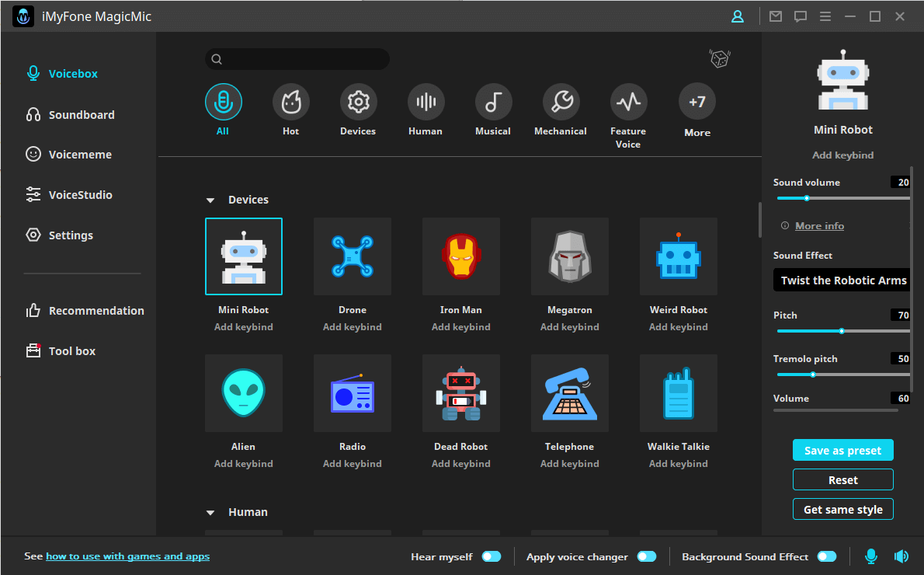Screen dimensions: 924x575
Task: Click the Save as preset button
Action: coord(842,450)
